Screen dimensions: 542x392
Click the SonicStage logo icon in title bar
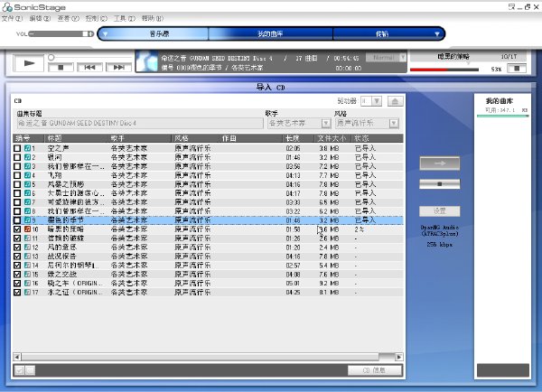click(x=7, y=7)
